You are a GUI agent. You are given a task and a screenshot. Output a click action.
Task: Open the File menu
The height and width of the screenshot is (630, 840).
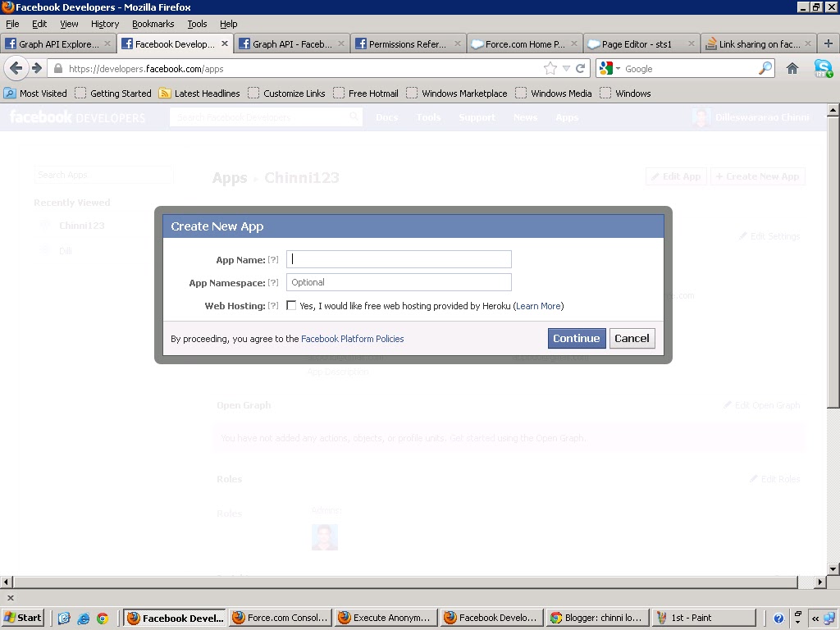[12, 24]
